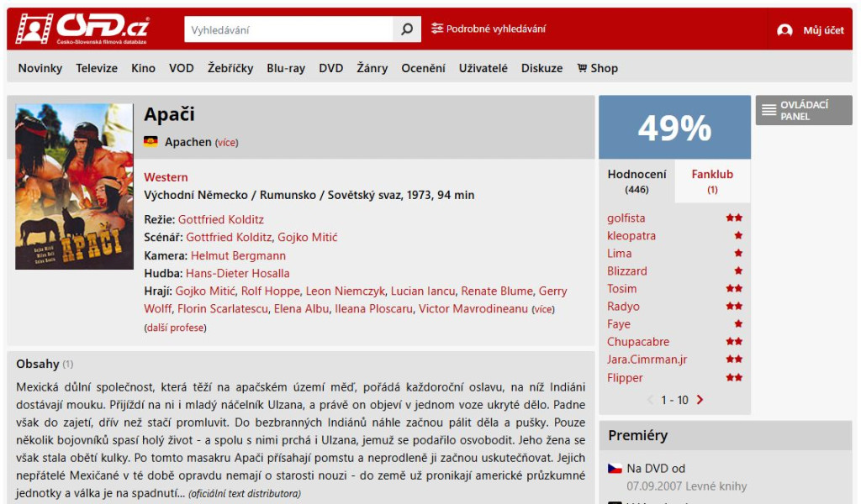Screen dimensions: 861x504
Task: Open the Shop with cart icon
Action: [598, 68]
